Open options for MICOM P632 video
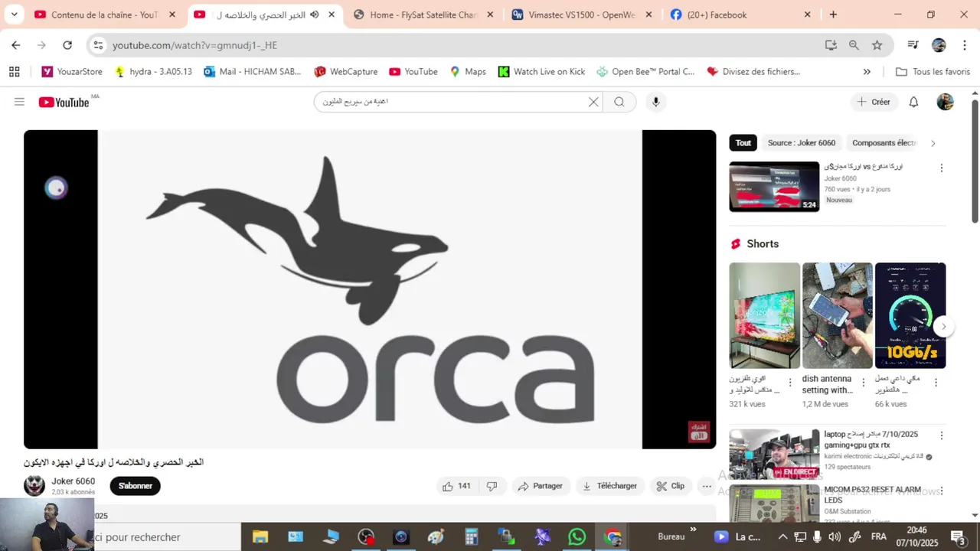Image resolution: width=980 pixels, height=551 pixels. (x=942, y=491)
